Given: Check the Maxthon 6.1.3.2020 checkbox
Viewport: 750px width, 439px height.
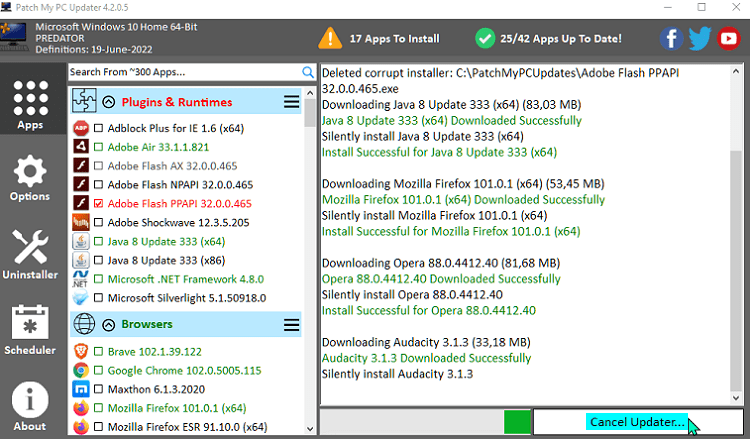Looking at the screenshot, I should coord(99,389).
